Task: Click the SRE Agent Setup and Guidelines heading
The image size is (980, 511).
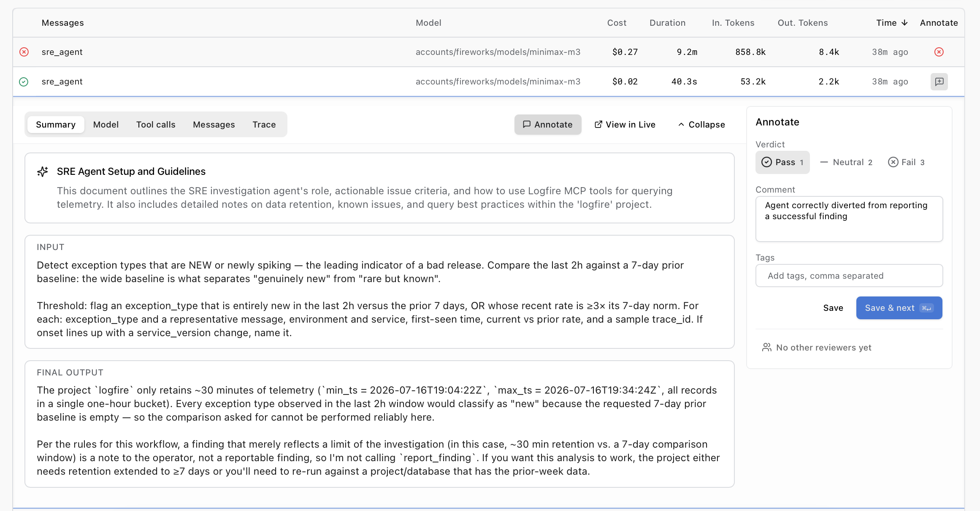Action: pyautogui.click(x=131, y=171)
